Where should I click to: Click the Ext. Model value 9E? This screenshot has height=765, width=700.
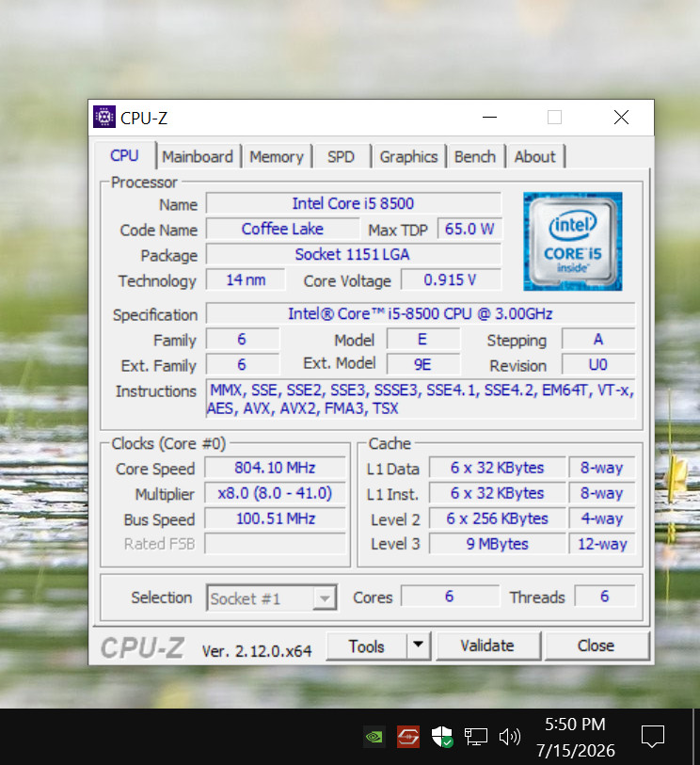[x=423, y=364]
